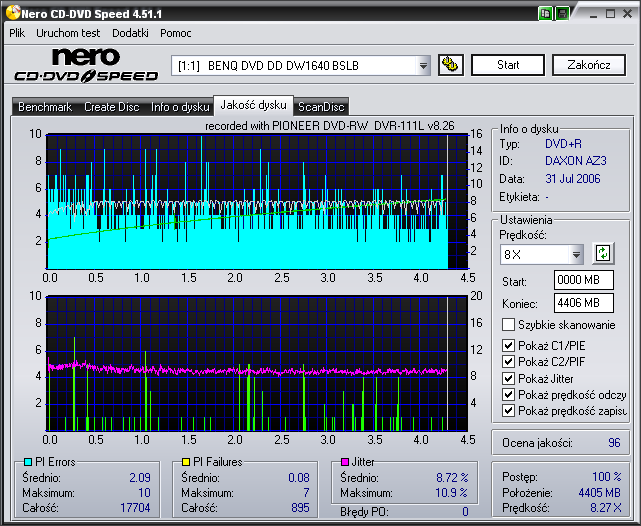Click the Błędy PO value 0
641x526 pixels.
coord(465,511)
